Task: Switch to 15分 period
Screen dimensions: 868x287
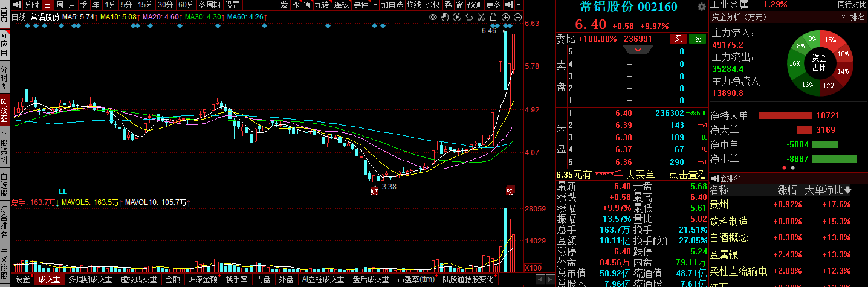Action: [145, 5]
